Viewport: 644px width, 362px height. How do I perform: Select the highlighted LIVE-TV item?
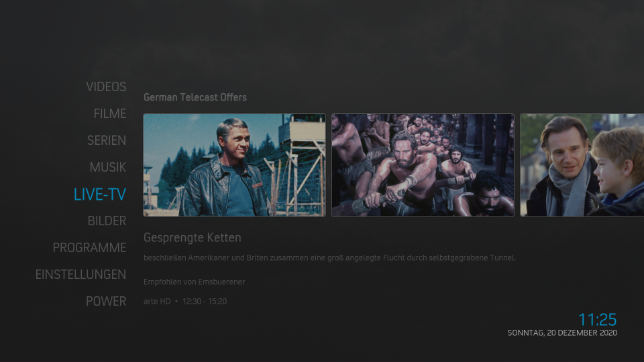pos(100,194)
